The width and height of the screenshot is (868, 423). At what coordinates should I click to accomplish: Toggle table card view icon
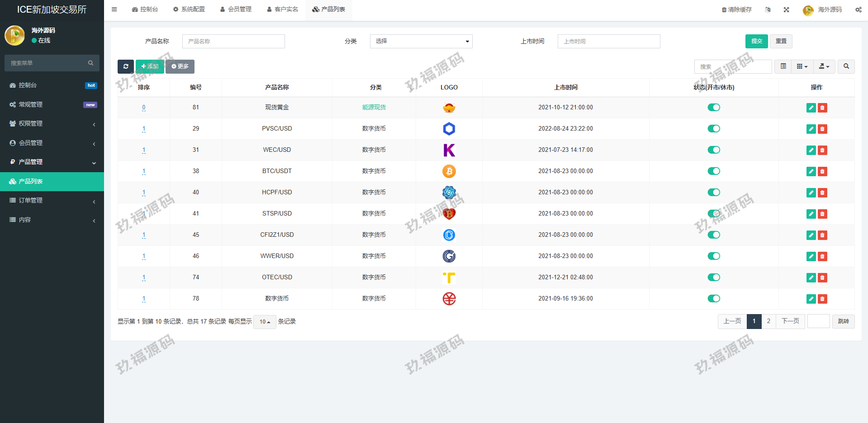(783, 66)
